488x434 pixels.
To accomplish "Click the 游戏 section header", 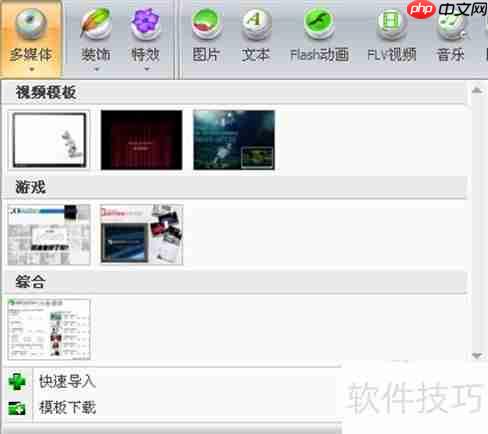I will pyautogui.click(x=235, y=187).
